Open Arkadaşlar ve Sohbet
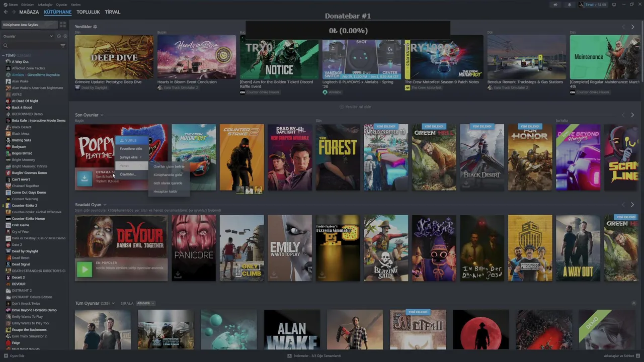This screenshot has height=362, width=644. point(622,356)
